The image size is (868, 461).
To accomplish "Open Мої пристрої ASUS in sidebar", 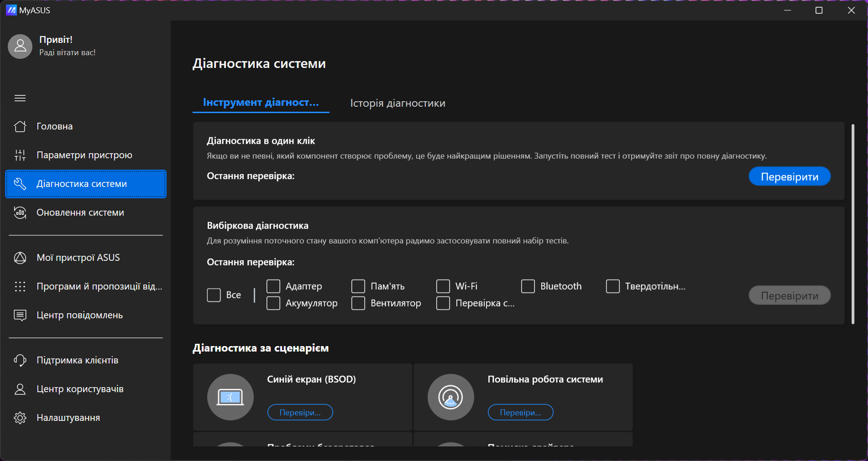I will pos(86,258).
